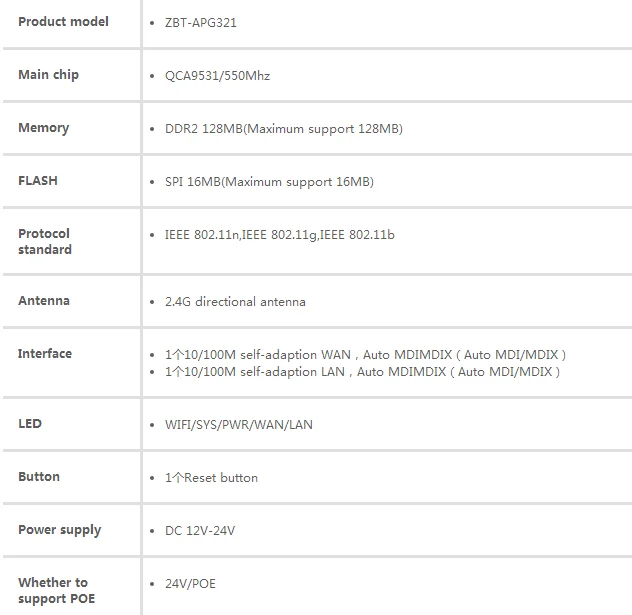Screen dimensions: 632x615
Task: Select the Protocol standard label
Action: (45, 241)
